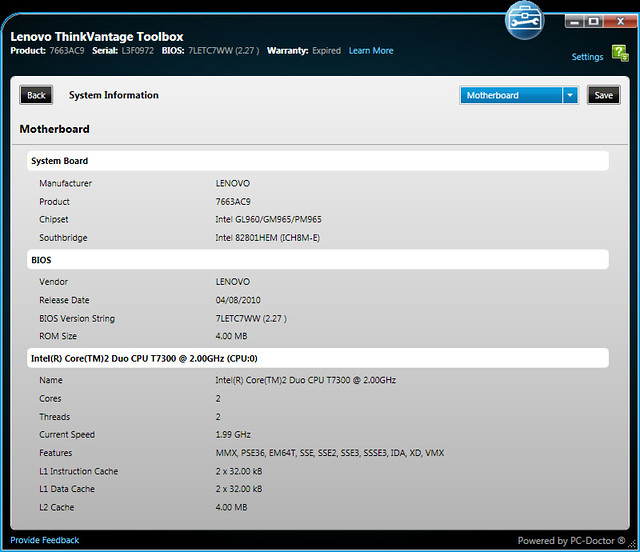Go Back to previous page
This screenshot has width=640, height=552.
36,95
